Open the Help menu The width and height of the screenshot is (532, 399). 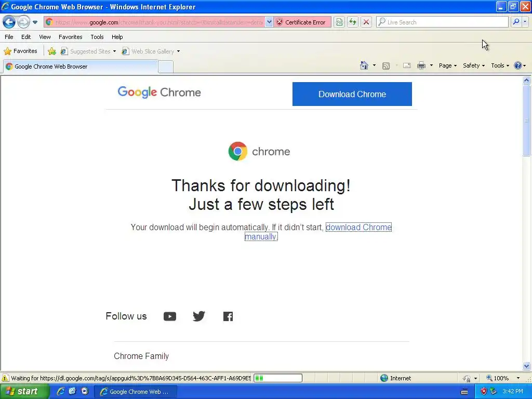117,37
